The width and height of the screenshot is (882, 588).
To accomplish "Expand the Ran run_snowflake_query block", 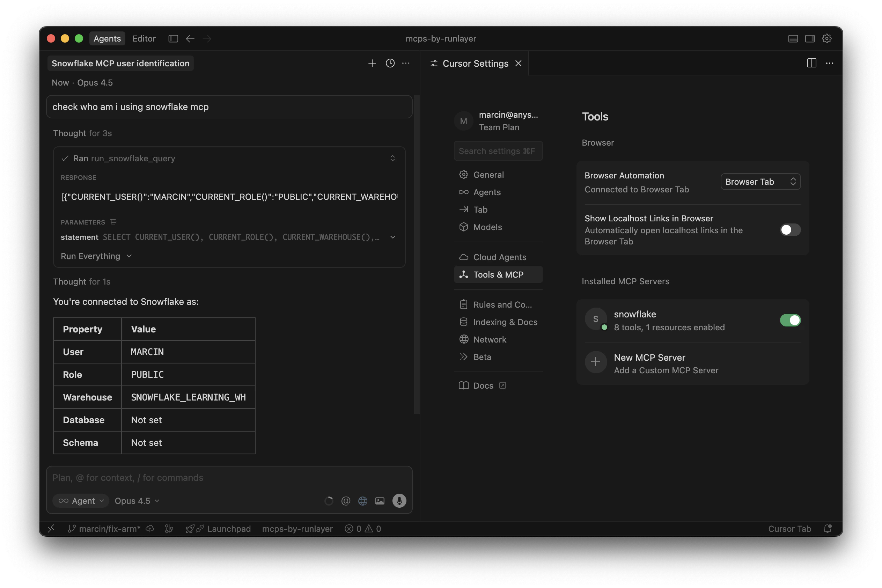I will (x=392, y=158).
